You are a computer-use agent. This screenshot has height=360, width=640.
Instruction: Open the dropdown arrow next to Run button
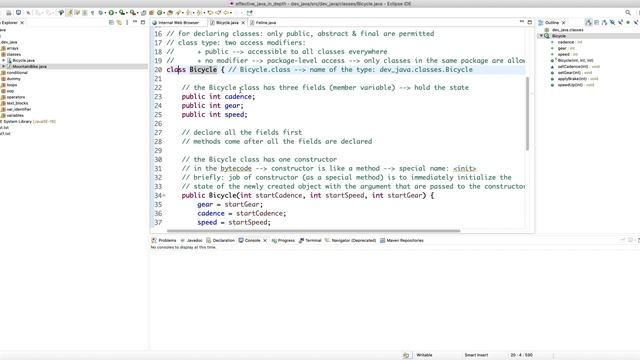[x=116, y=13]
